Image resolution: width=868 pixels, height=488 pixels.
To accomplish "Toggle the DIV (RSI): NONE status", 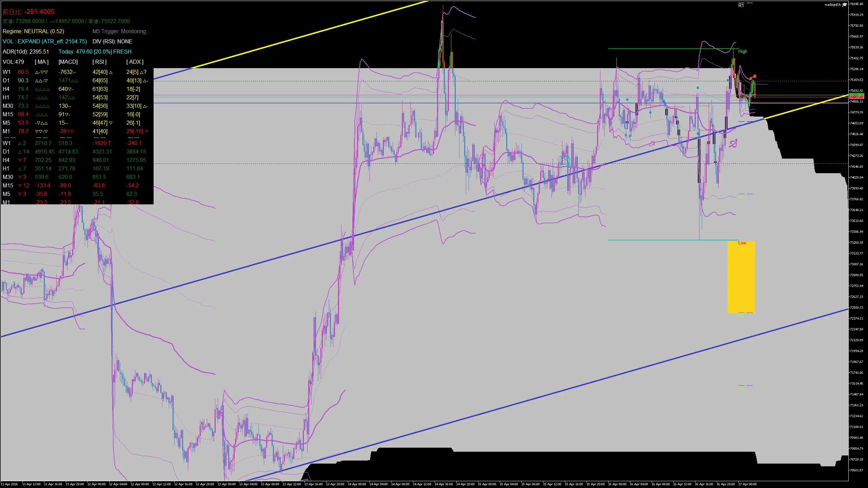I will (x=112, y=41).
